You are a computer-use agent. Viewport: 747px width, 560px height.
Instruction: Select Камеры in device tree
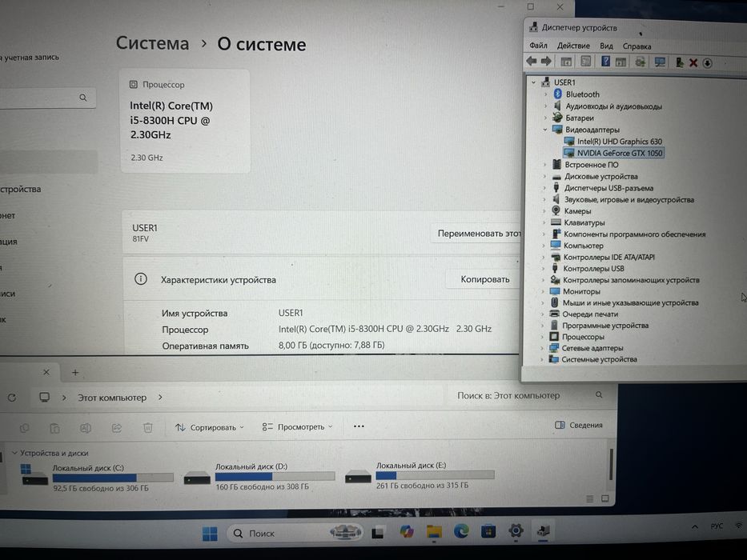pos(577,211)
